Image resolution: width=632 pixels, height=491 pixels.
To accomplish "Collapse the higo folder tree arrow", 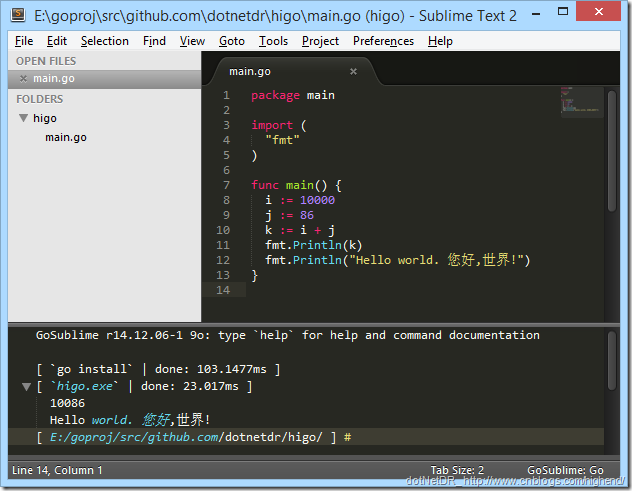I will click(x=23, y=118).
